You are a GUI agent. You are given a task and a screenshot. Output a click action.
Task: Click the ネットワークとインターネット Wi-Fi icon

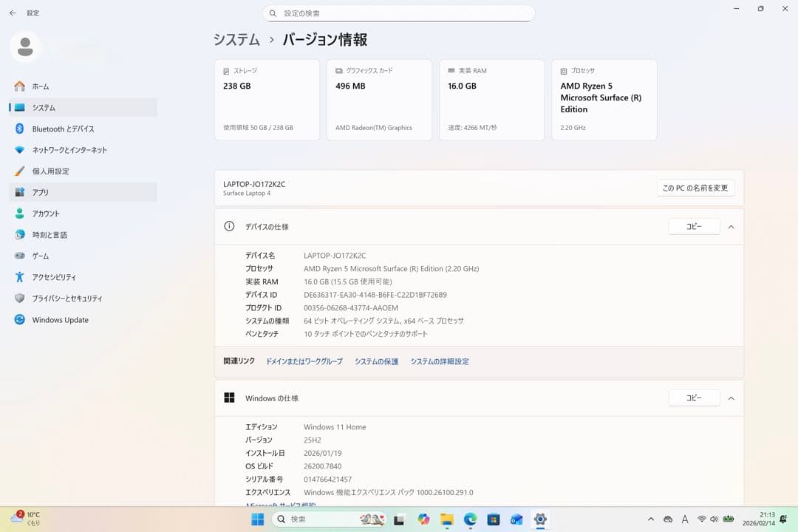(20, 150)
